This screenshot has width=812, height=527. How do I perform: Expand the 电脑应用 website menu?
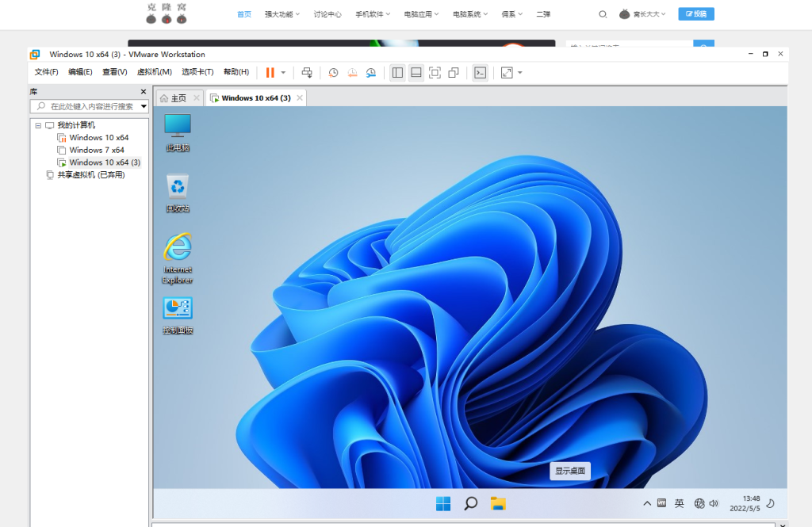(422, 14)
